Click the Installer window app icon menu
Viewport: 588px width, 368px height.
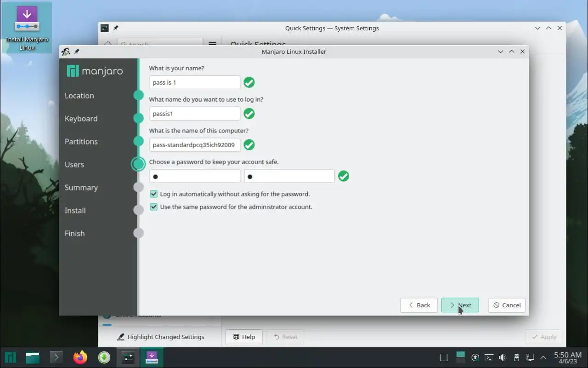(66, 52)
